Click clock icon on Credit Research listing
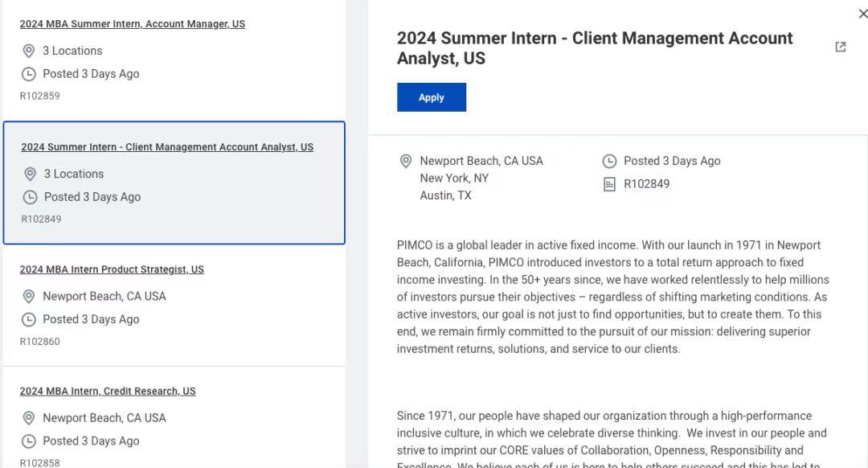This screenshot has height=468, width=868. pyautogui.click(x=28, y=441)
